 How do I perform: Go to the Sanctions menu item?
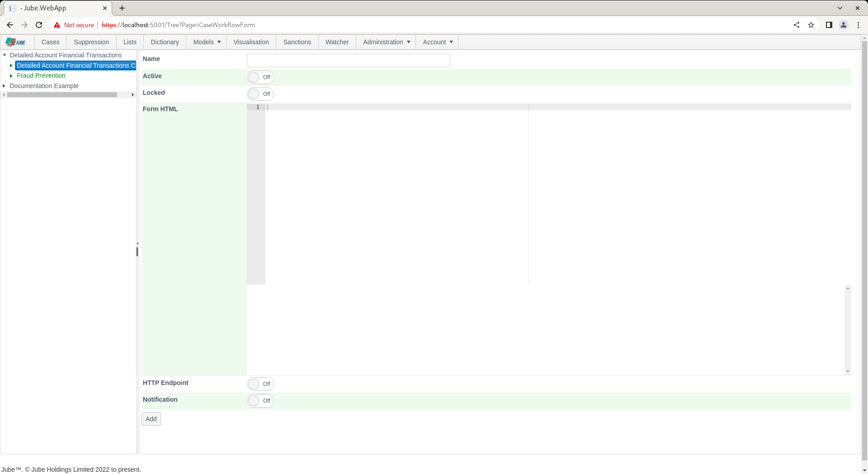(297, 42)
